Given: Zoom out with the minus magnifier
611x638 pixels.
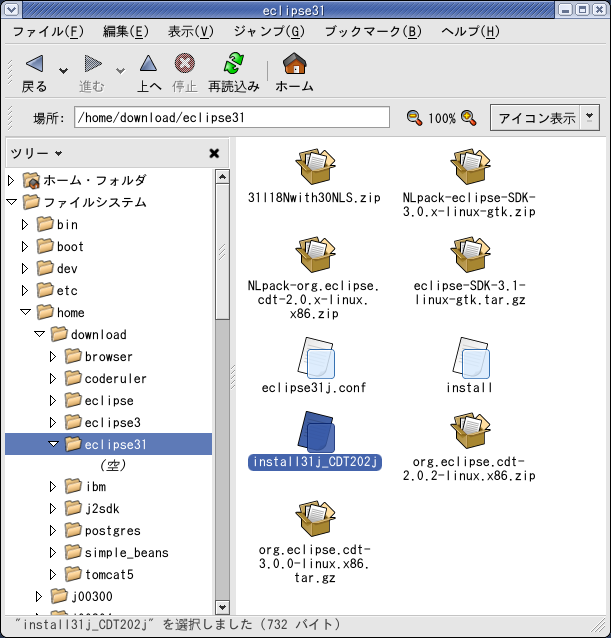Looking at the screenshot, I should [414, 118].
